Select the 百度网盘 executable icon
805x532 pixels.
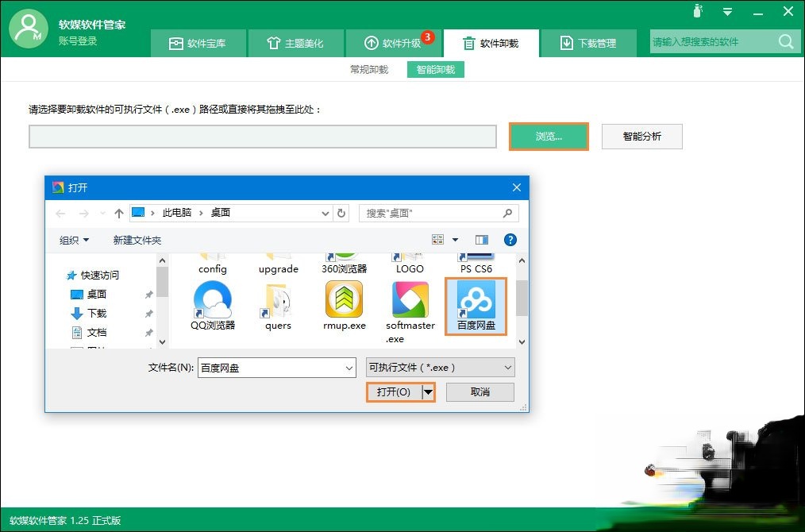[476, 306]
